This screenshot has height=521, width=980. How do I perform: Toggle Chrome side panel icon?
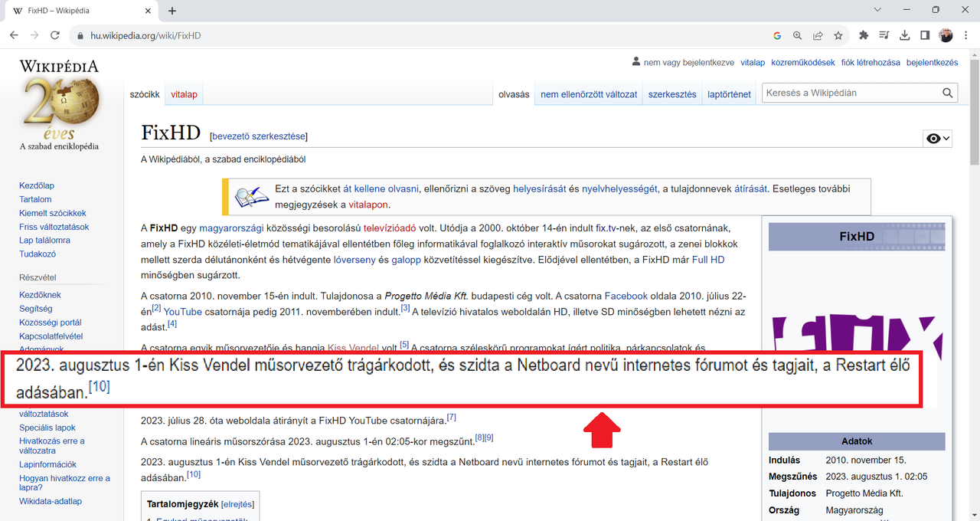pyautogui.click(x=925, y=35)
